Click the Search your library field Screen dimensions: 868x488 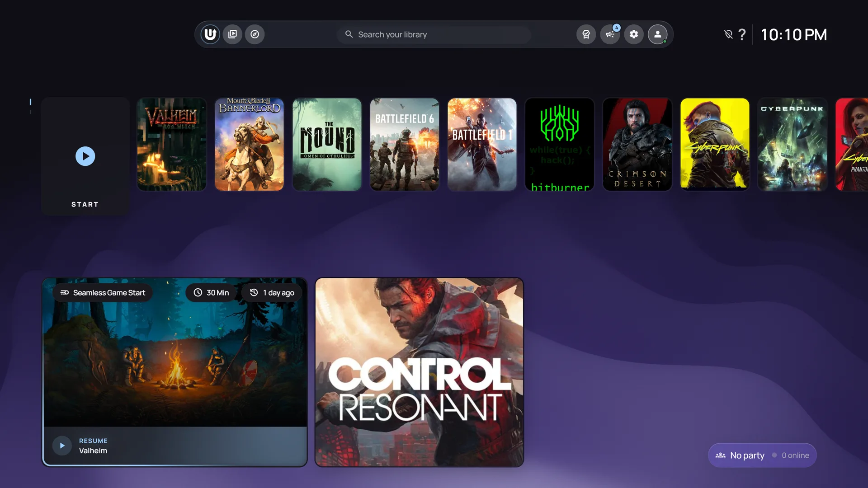pyautogui.click(x=434, y=34)
